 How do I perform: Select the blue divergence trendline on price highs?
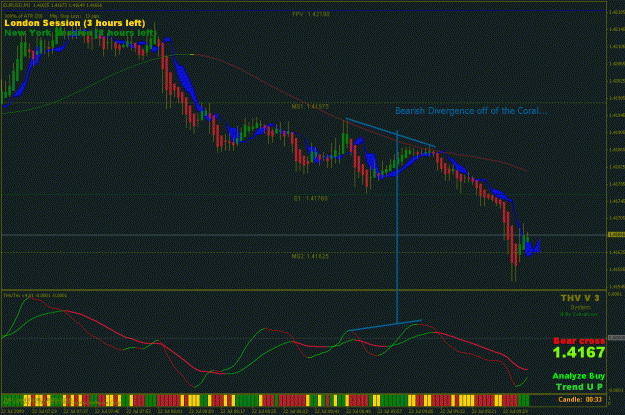[391, 132]
